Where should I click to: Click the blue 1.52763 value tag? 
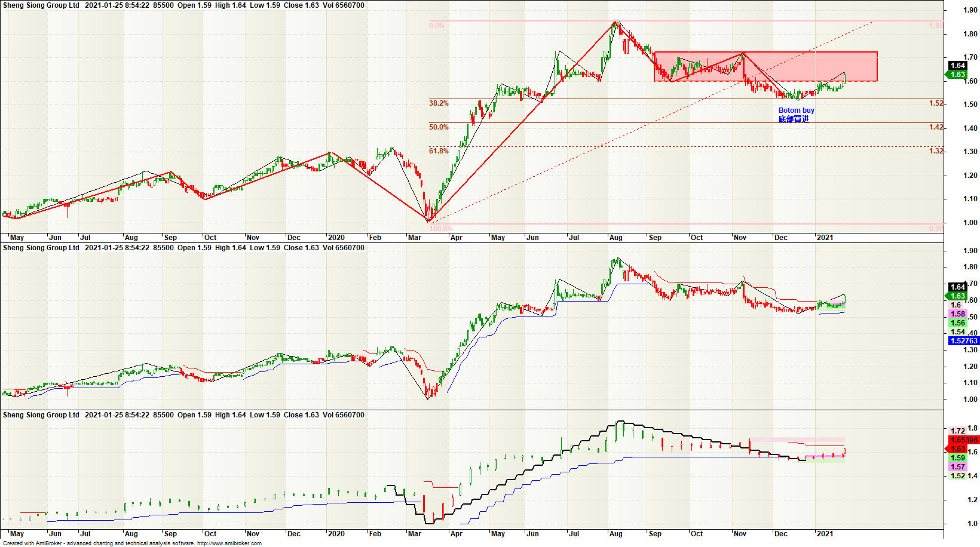pyautogui.click(x=964, y=341)
